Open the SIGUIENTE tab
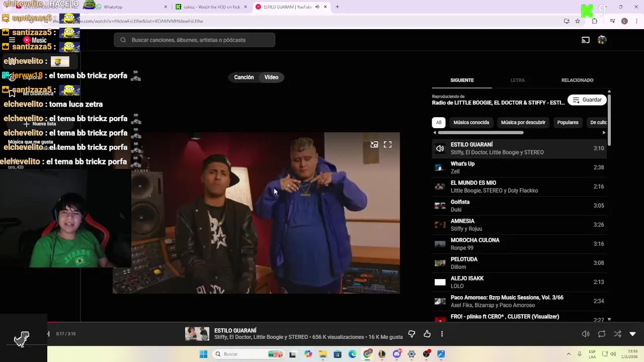The height and width of the screenshot is (362, 644). (462, 80)
